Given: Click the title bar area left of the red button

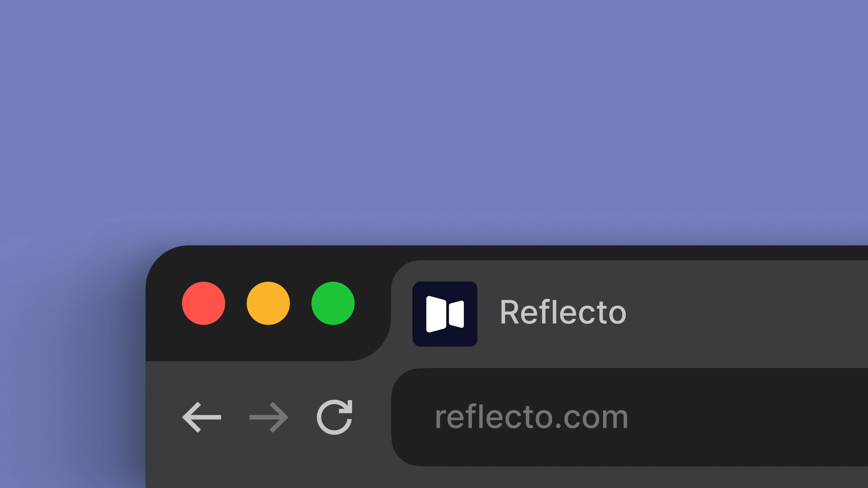Looking at the screenshot, I should click(x=164, y=303).
